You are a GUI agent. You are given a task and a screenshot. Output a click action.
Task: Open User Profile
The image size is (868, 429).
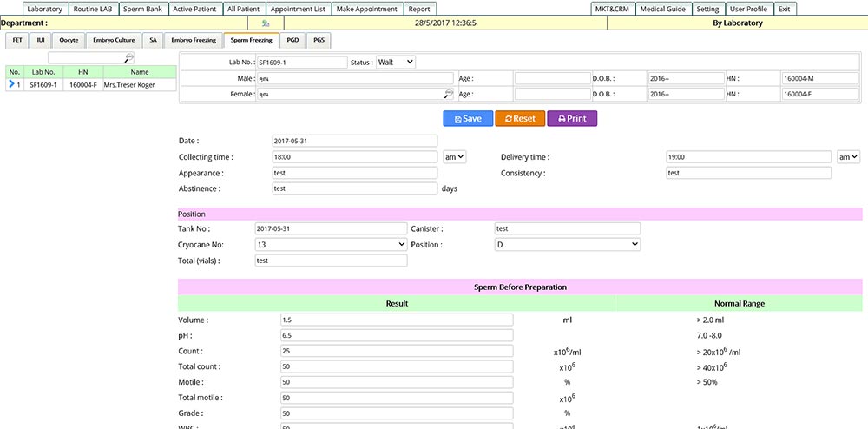(x=748, y=9)
